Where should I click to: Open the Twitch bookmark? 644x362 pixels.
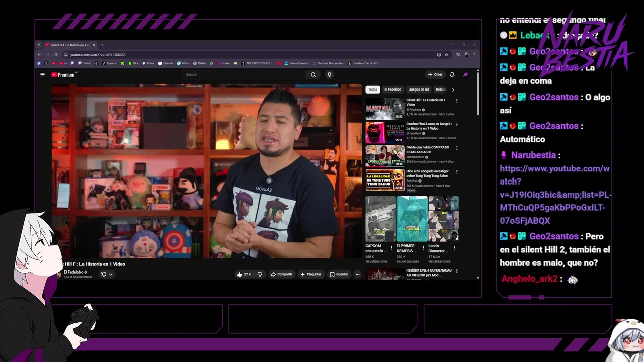pos(84,63)
